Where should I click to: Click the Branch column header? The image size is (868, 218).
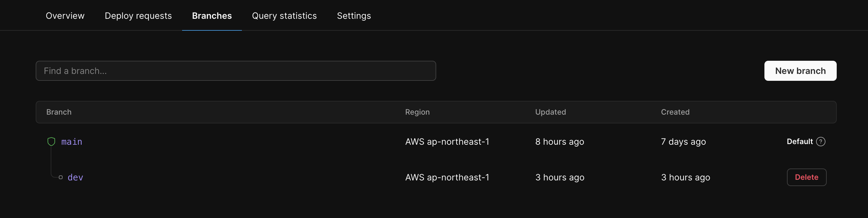(x=59, y=112)
